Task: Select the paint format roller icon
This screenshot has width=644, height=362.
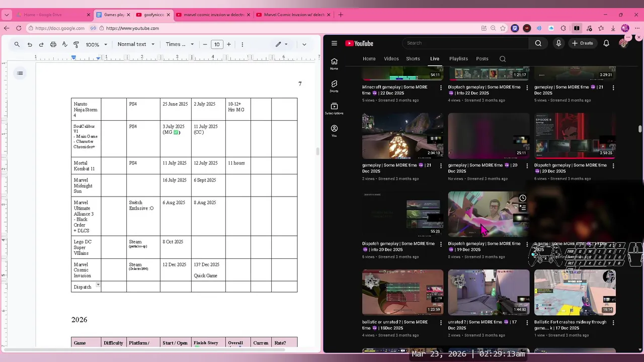Action: click(x=76, y=44)
